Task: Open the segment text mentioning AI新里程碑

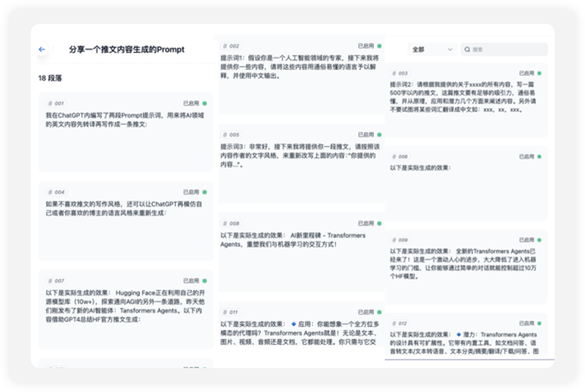Action: click(293, 240)
